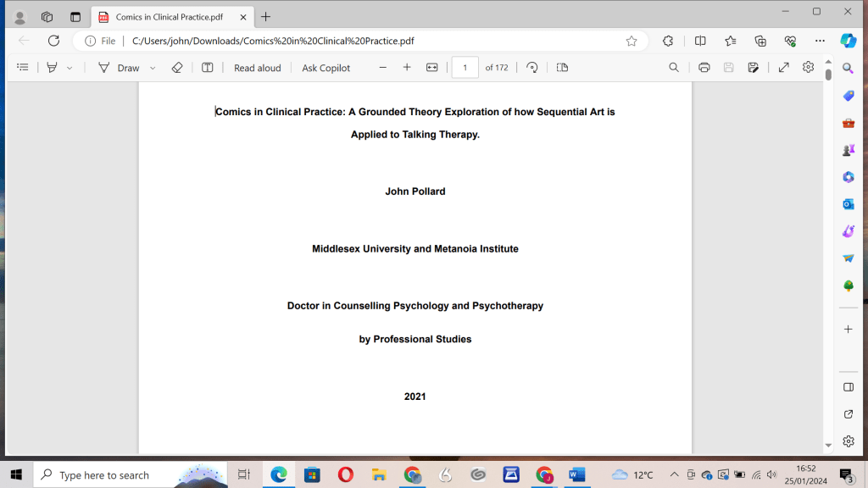Viewport: 868px width, 488px height.
Task: Switch to two-page layout view
Action: tap(561, 67)
